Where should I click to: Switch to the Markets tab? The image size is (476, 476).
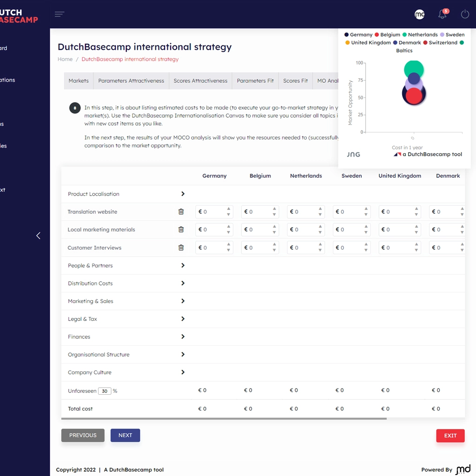[79, 81]
